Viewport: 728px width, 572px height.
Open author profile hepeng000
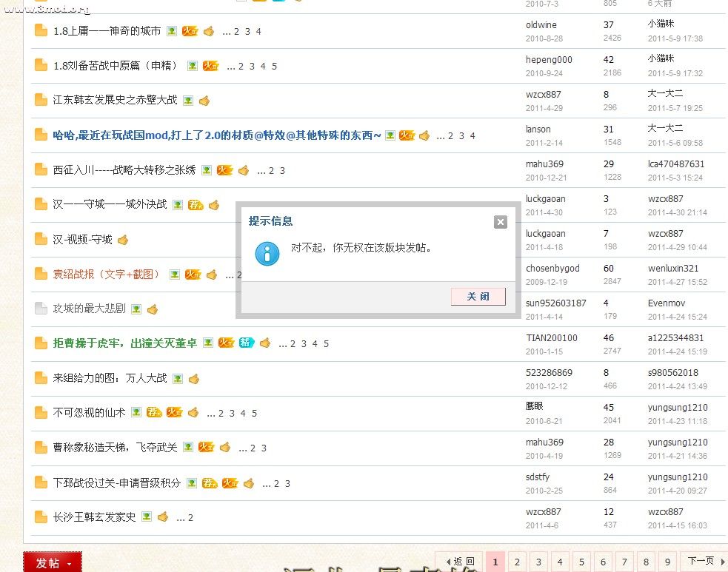(x=549, y=60)
